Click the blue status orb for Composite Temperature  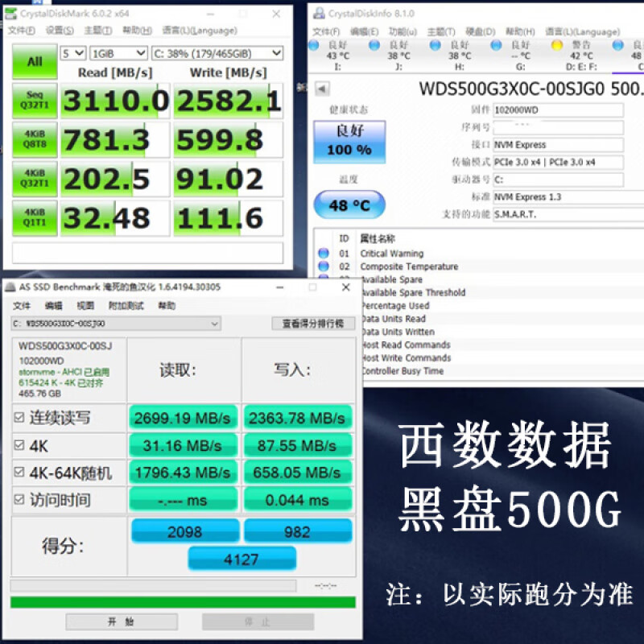pyautogui.click(x=324, y=266)
